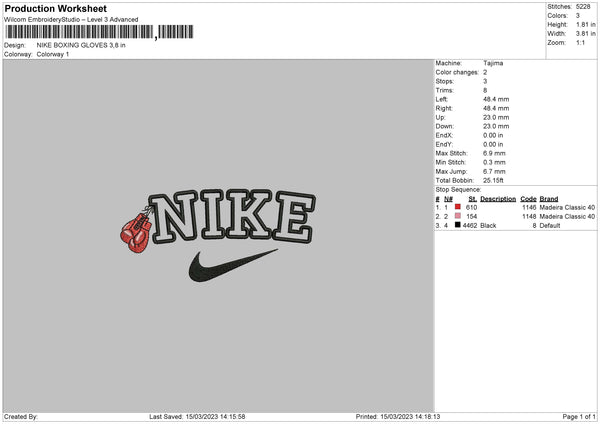Click the 'Stop Sequence:' heading
The width and height of the screenshot is (600, 424).
point(458,190)
